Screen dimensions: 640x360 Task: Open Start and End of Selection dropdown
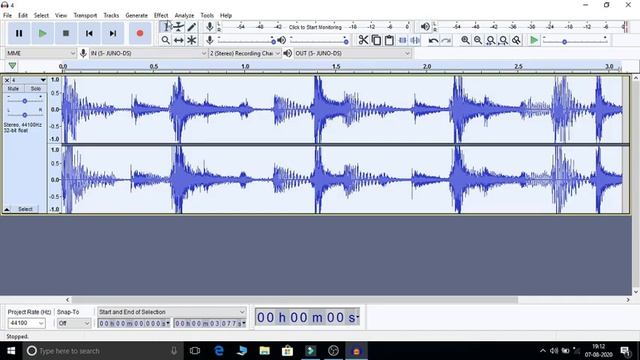click(172, 312)
